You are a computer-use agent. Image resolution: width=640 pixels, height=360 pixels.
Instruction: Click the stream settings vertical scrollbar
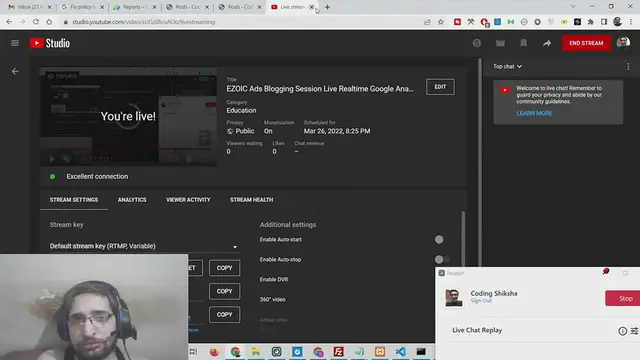pyautogui.click(x=462, y=238)
